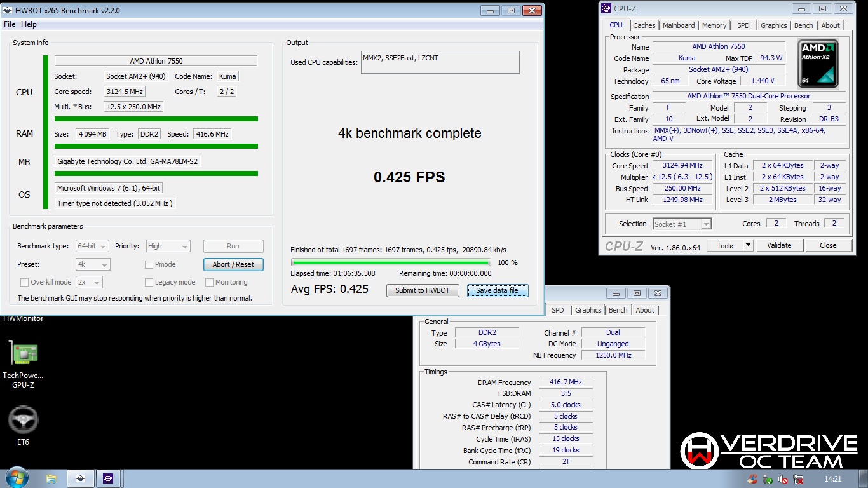Open the ET6 desktop shortcut icon

click(23, 420)
